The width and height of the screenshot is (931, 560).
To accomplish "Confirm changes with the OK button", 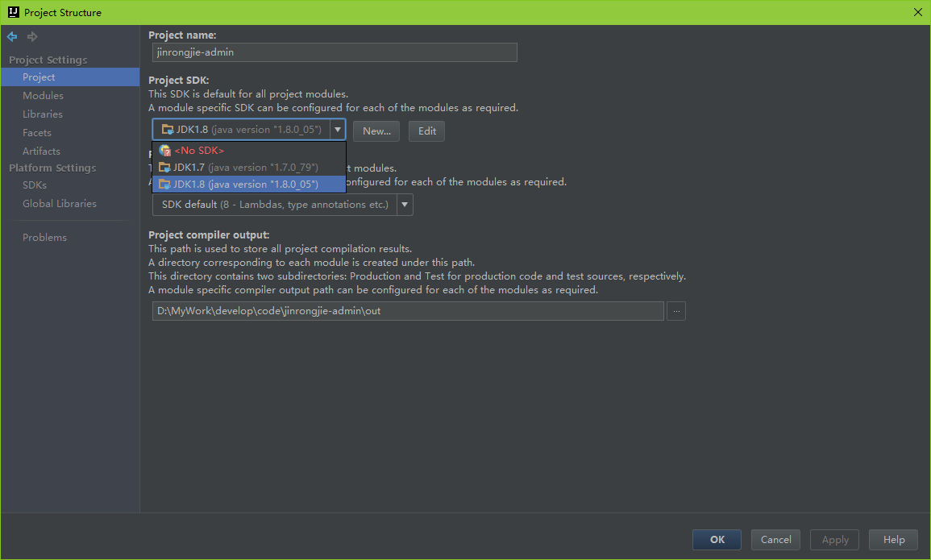I will click(x=717, y=540).
